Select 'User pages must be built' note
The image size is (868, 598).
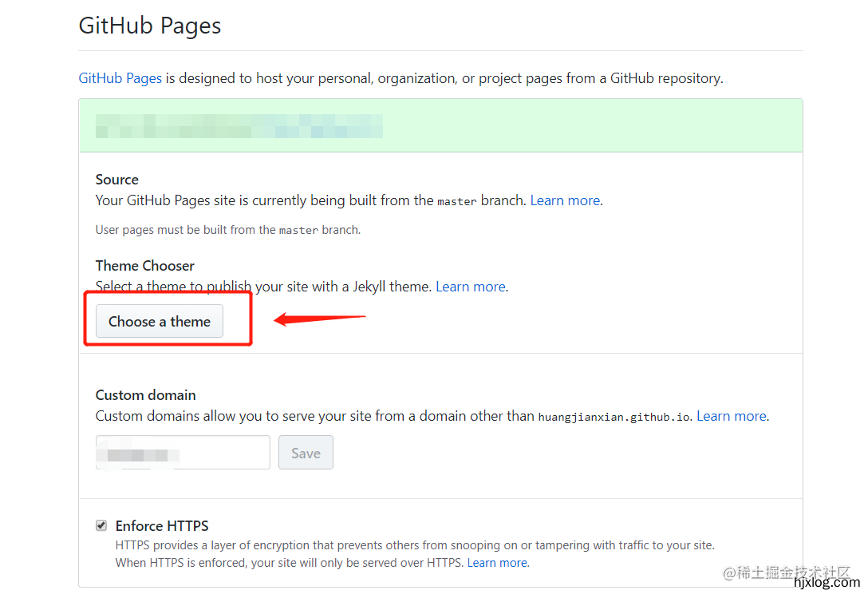pyautogui.click(x=228, y=229)
